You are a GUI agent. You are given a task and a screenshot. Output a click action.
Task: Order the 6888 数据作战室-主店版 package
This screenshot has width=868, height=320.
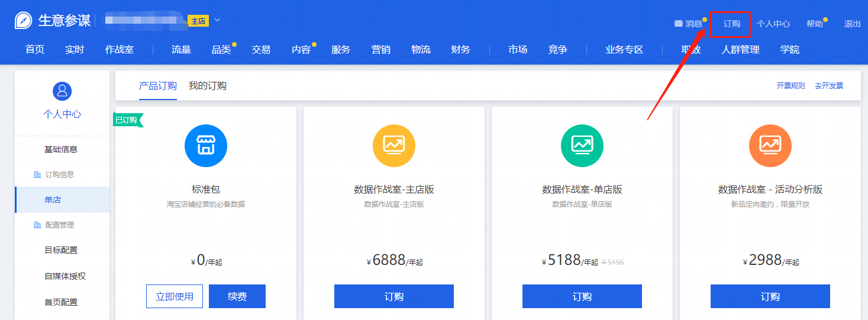click(x=393, y=296)
